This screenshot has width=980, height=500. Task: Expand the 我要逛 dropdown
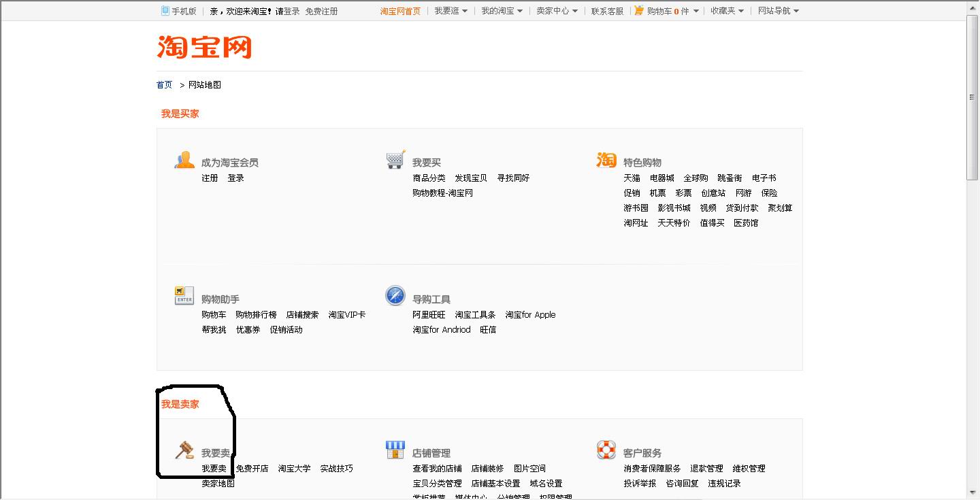coord(451,11)
